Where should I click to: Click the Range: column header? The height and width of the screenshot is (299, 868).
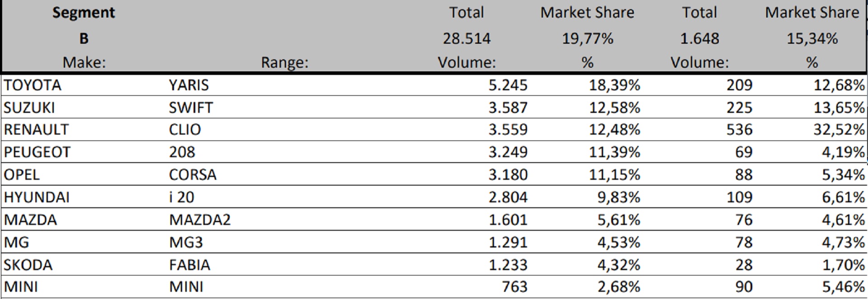(284, 62)
